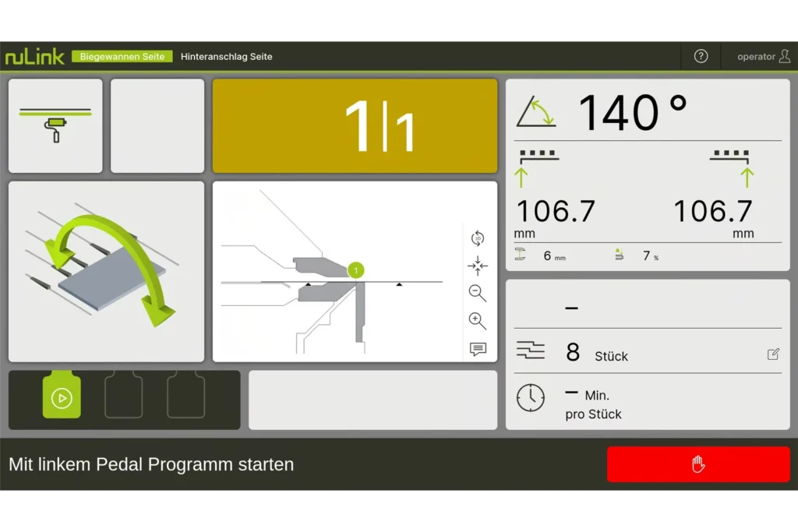Select the third empty program slot
The height and width of the screenshot is (532, 798).
[x=185, y=395]
